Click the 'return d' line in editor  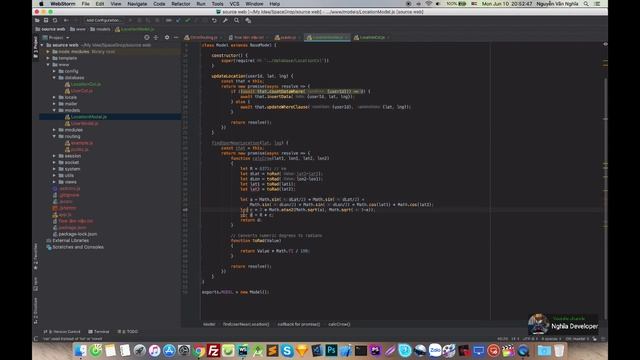[250, 220]
